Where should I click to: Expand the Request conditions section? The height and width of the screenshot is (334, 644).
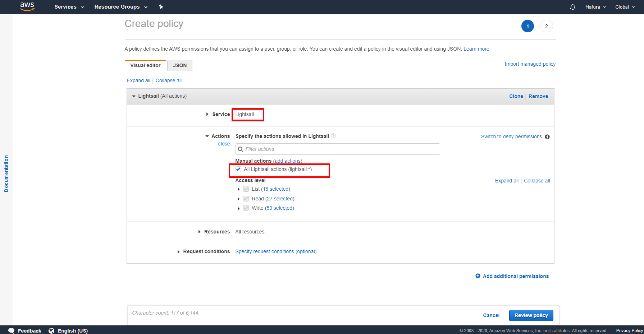[x=178, y=252]
